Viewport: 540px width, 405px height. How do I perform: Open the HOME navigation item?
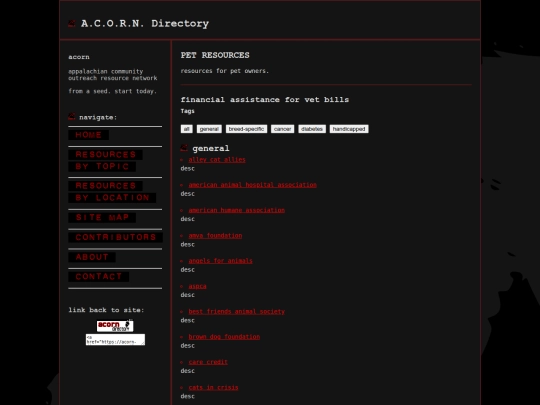89,135
